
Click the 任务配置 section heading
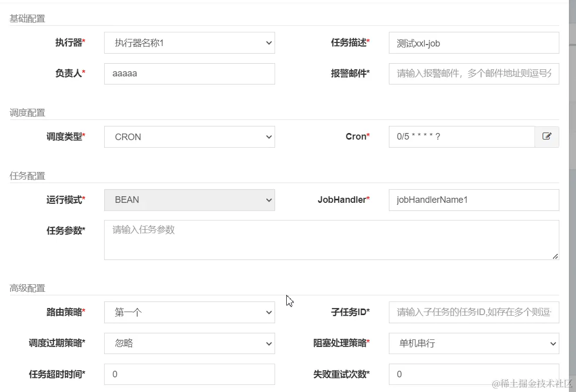coord(27,176)
